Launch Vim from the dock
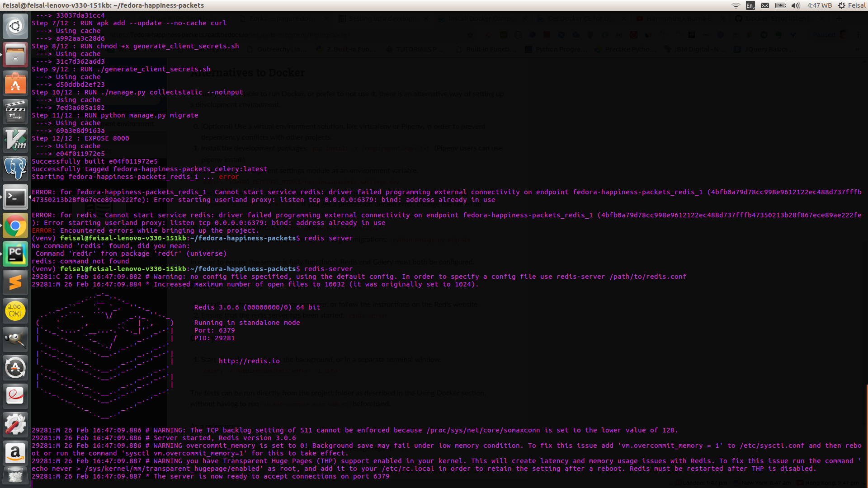 coord(15,140)
